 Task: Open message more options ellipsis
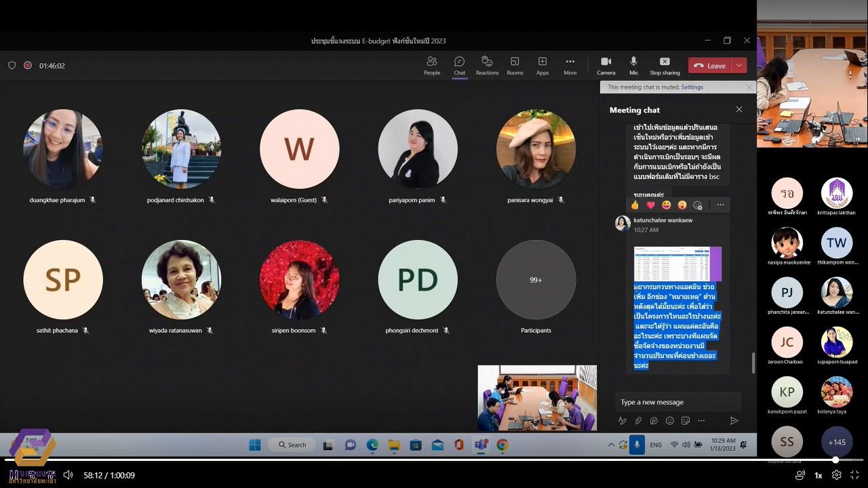coord(720,205)
